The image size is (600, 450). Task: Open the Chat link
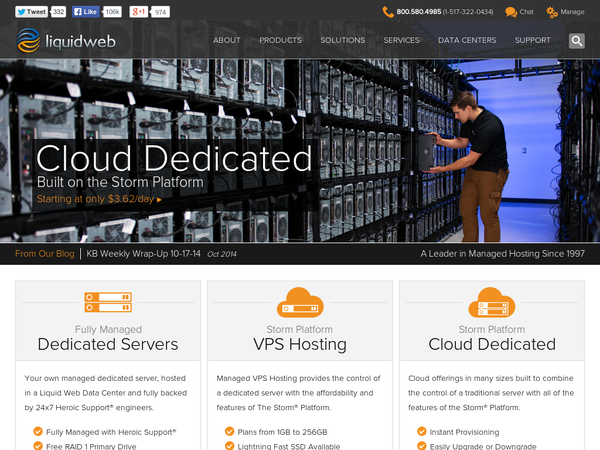[526, 12]
